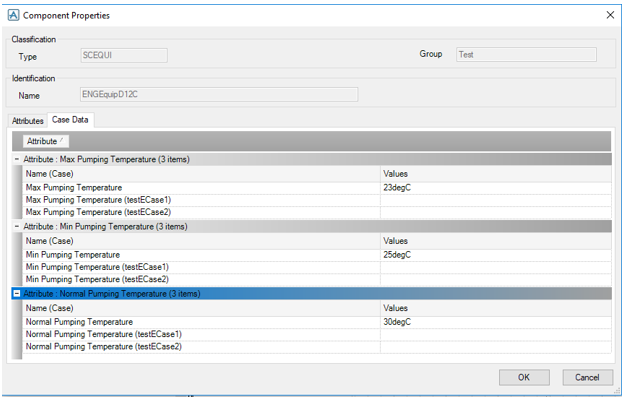Select the 30degC value cell

(495, 322)
